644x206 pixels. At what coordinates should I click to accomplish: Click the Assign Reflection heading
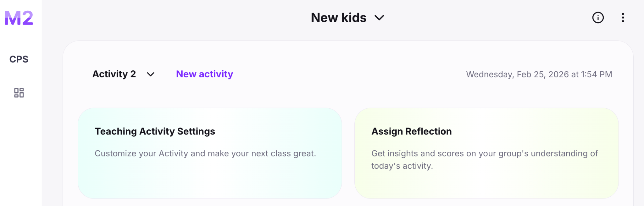pyautogui.click(x=411, y=131)
